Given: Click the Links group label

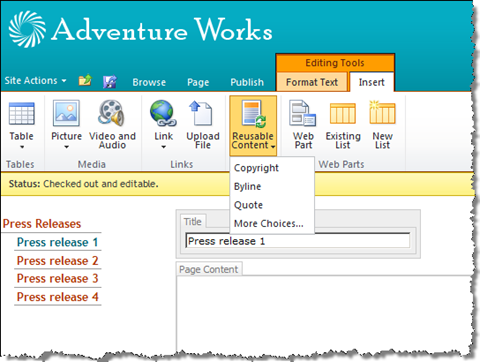Looking at the screenshot, I should (182, 164).
